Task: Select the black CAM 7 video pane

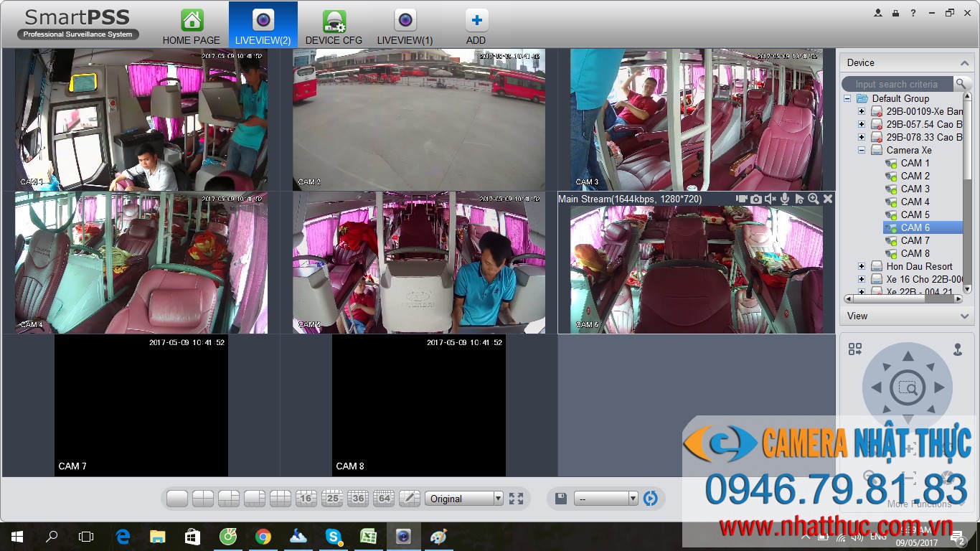Action: click(x=141, y=406)
